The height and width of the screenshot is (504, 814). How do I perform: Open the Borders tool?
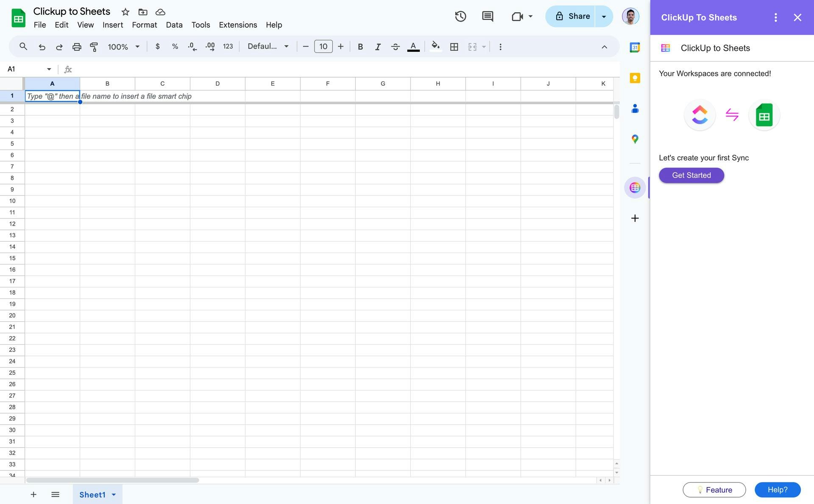(454, 47)
